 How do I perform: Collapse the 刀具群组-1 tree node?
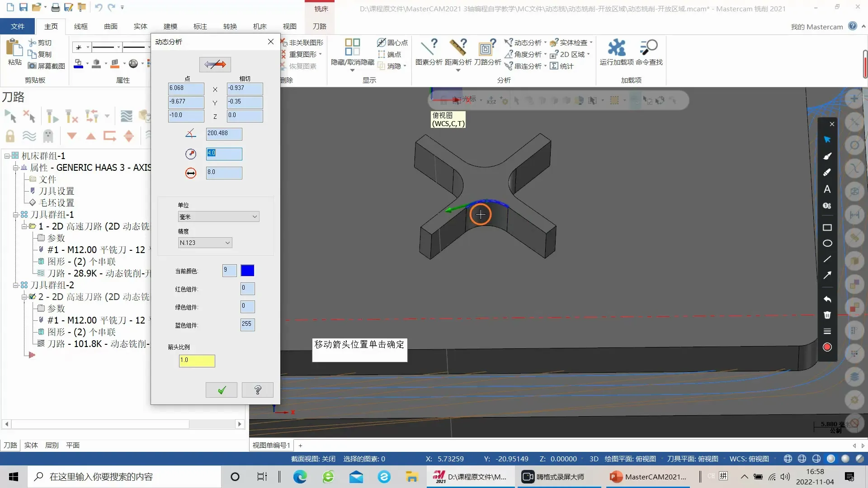(x=16, y=215)
